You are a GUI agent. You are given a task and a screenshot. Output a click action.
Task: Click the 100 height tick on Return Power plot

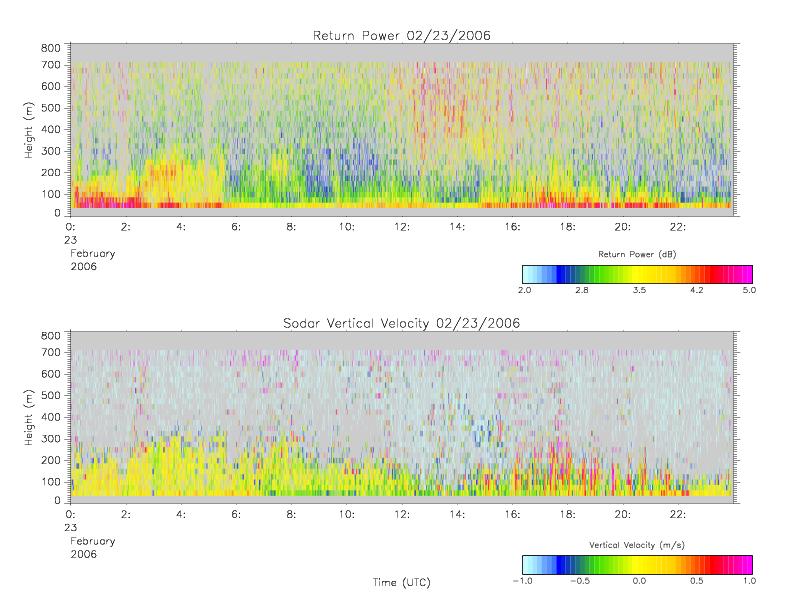50,194
